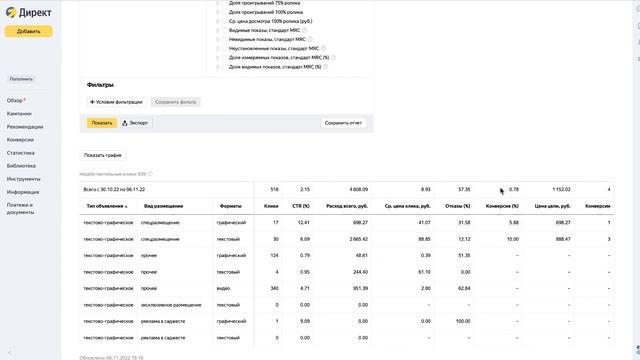The width and height of the screenshot is (640, 360).
Task: Click the goal price '888.47'
Action: pos(563,239)
